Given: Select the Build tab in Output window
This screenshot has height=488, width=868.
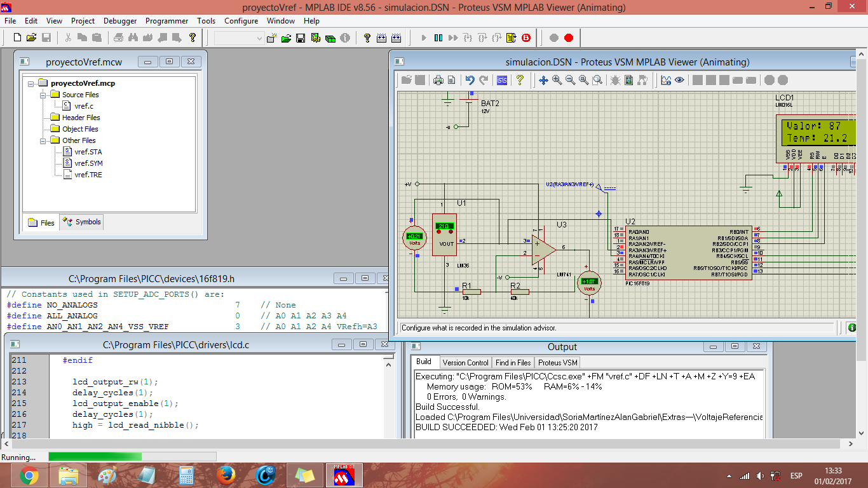Looking at the screenshot, I should (x=424, y=362).
